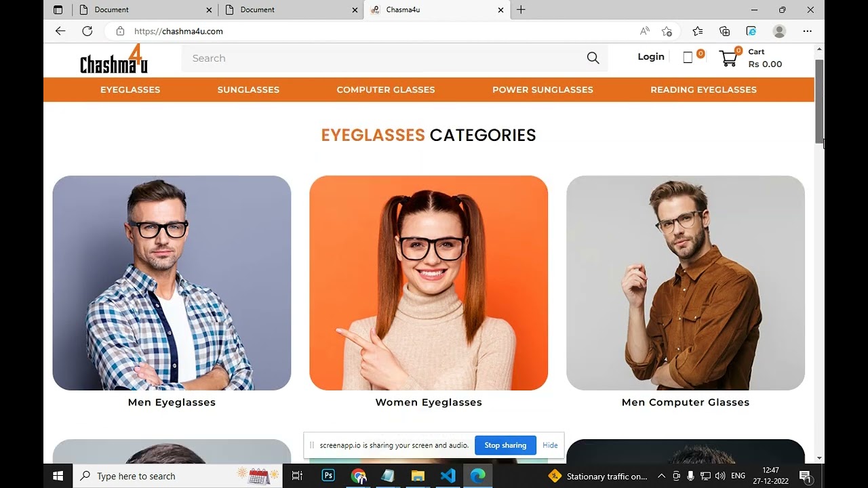Reload the page with refresh icon
Viewport: 868px width, 488px height.
[87, 31]
